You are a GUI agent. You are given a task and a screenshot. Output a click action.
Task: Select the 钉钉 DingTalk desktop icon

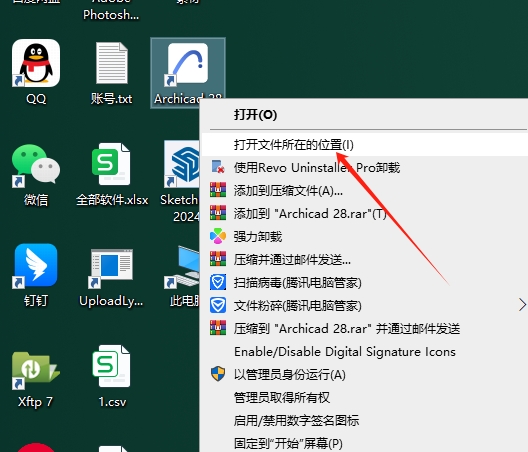coord(35,266)
